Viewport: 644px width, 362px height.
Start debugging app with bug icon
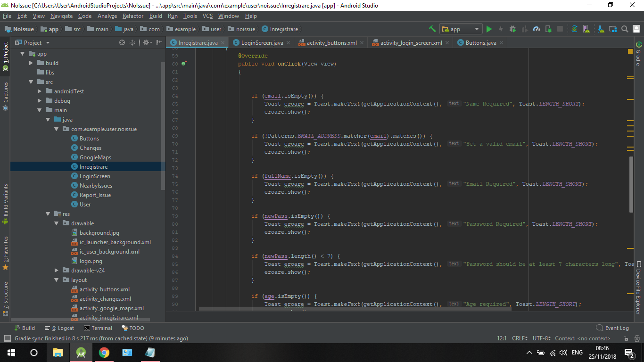coord(512,29)
